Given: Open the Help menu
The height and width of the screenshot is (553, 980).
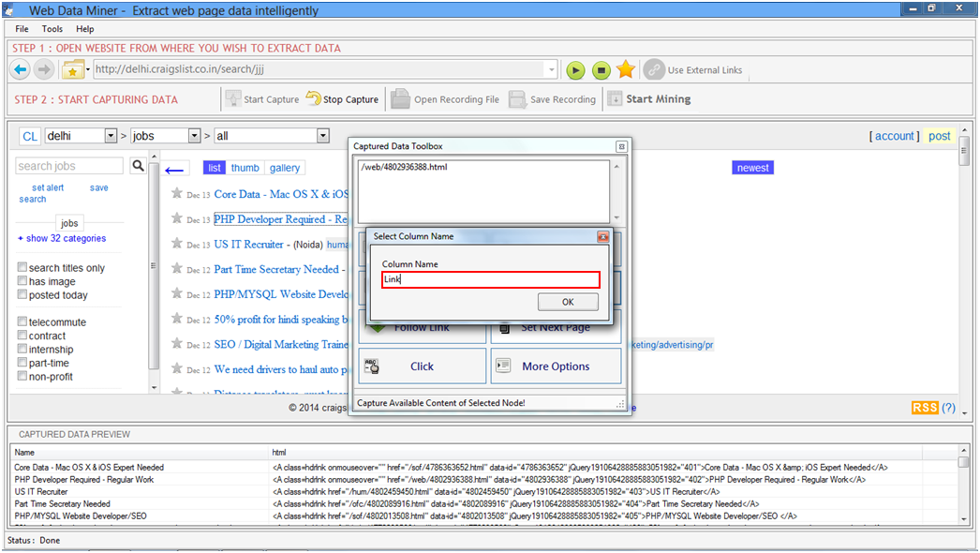Looking at the screenshot, I should tap(85, 29).
